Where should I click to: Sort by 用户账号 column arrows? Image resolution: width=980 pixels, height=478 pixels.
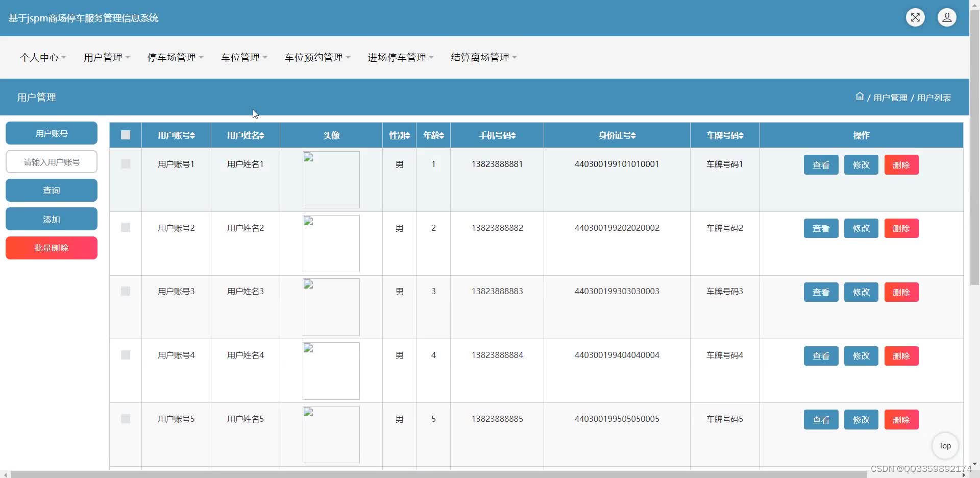coord(192,136)
